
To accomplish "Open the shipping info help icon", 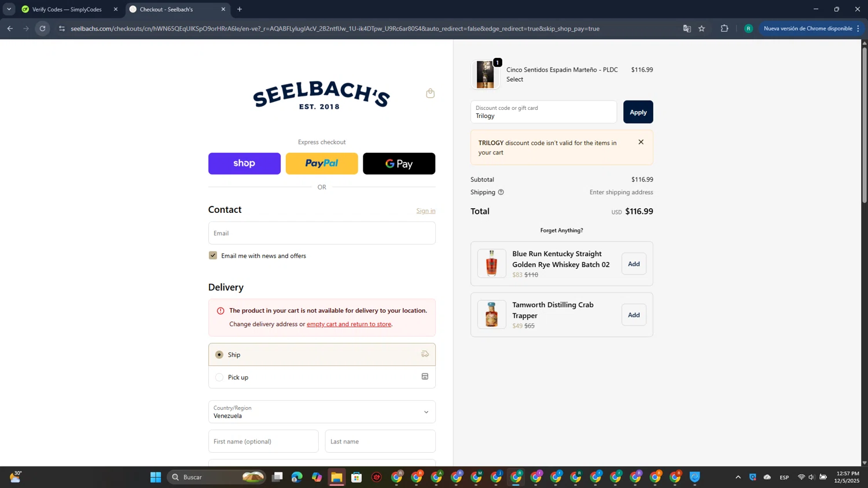I will (501, 193).
